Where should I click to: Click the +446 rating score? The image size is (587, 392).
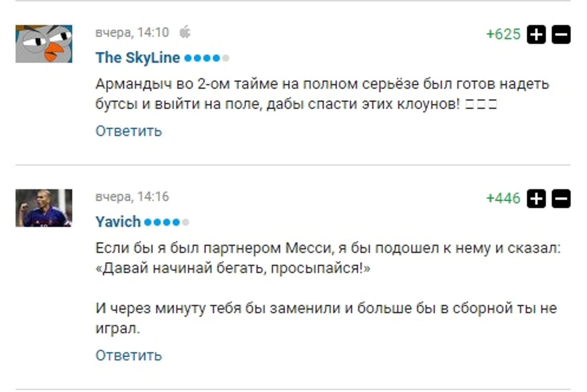pos(503,198)
